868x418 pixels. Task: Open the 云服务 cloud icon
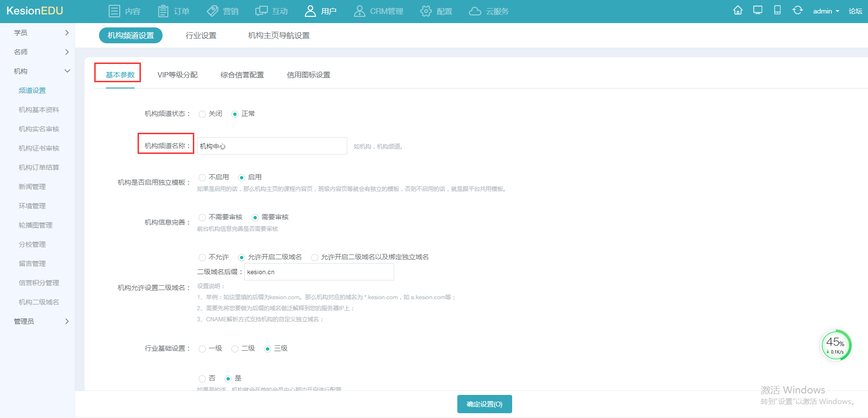click(x=475, y=11)
